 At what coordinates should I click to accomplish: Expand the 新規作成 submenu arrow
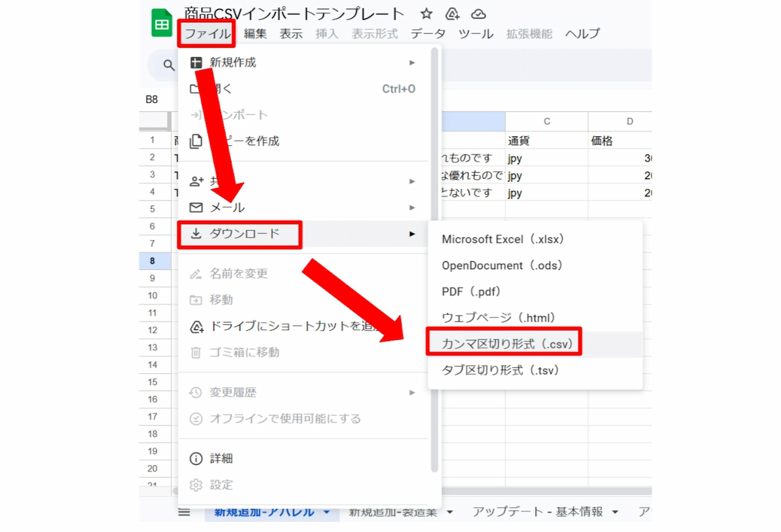pos(412,62)
